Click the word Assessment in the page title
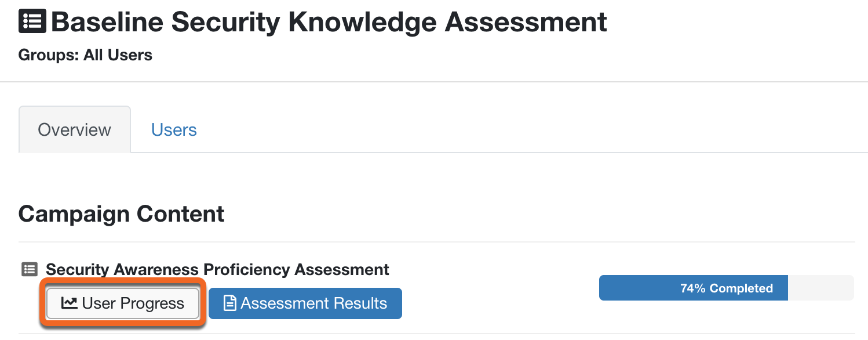The width and height of the screenshot is (868, 340). (526, 22)
